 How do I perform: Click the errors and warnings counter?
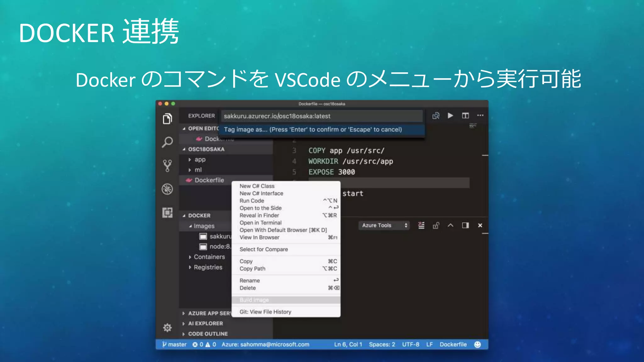(x=204, y=344)
